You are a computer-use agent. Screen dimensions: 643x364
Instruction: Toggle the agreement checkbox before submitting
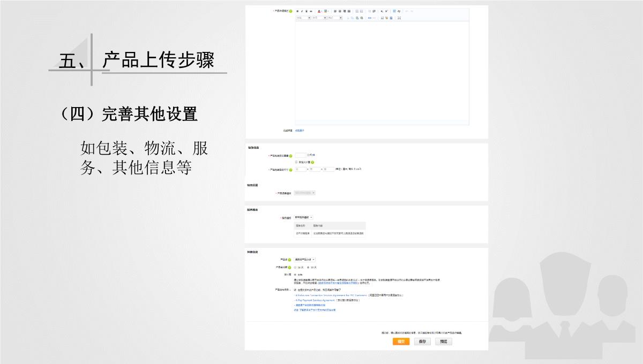tap(295, 290)
